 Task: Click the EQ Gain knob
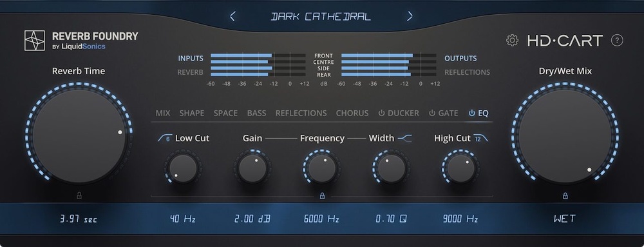(x=252, y=168)
